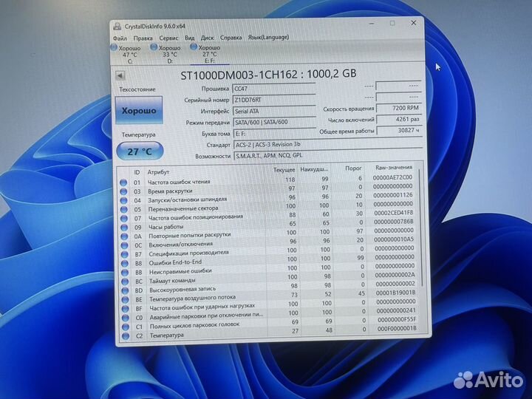Viewport: 532px width, 399px height.
Task: Click the status dot for Ошибки End-to-End
Action: (125, 263)
